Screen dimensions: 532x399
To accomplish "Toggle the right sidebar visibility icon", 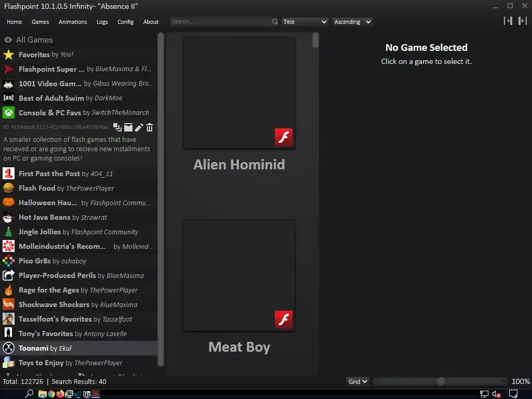I will pyautogui.click(x=523, y=21).
